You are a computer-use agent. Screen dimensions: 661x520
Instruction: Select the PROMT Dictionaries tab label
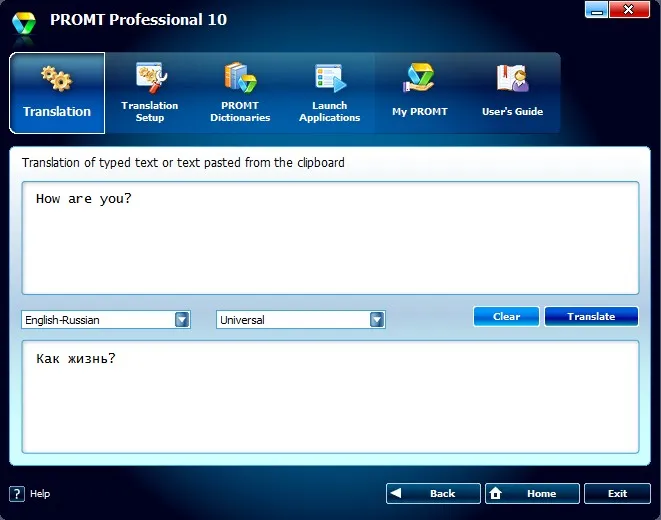(240, 111)
